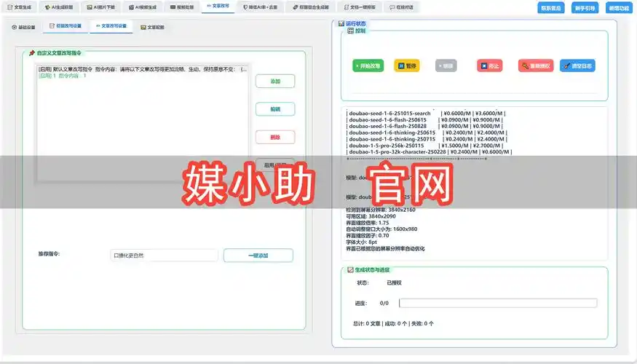Screen dimensions: 637x364
Task: Switch to the AI生成标题 tab
Action: [58, 7]
